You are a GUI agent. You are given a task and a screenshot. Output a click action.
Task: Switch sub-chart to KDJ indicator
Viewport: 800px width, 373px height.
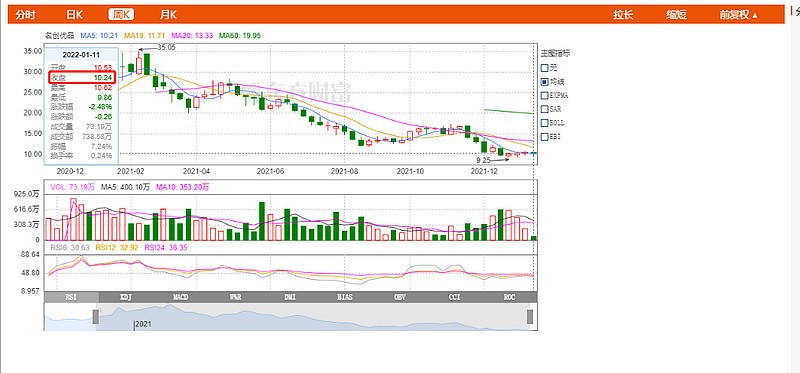pyautogui.click(x=126, y=297)
